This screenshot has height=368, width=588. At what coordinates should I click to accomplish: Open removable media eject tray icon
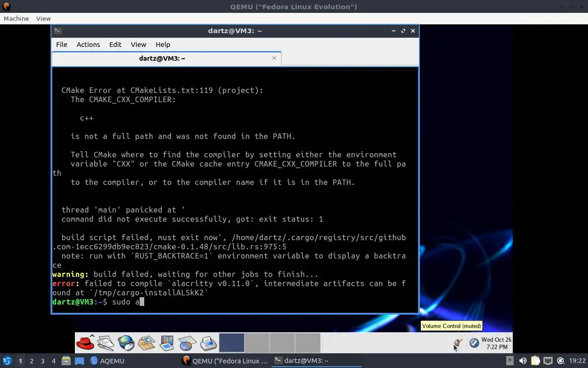pyautogui.click(x=510, y=361)
